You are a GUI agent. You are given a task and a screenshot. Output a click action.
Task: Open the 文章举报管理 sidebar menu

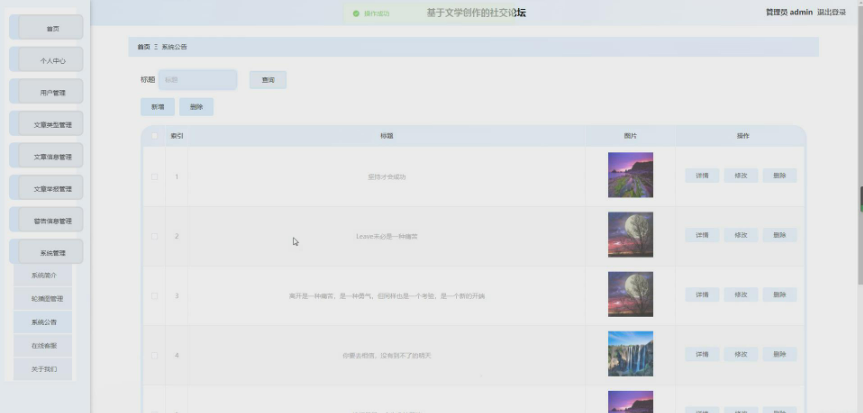[46, 188]
